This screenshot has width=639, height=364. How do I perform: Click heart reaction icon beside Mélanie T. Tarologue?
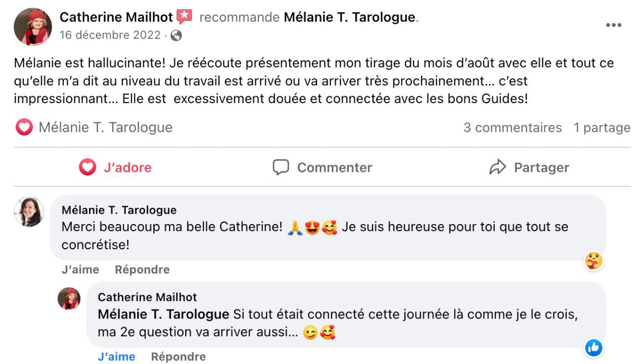[x=24, y=127]
